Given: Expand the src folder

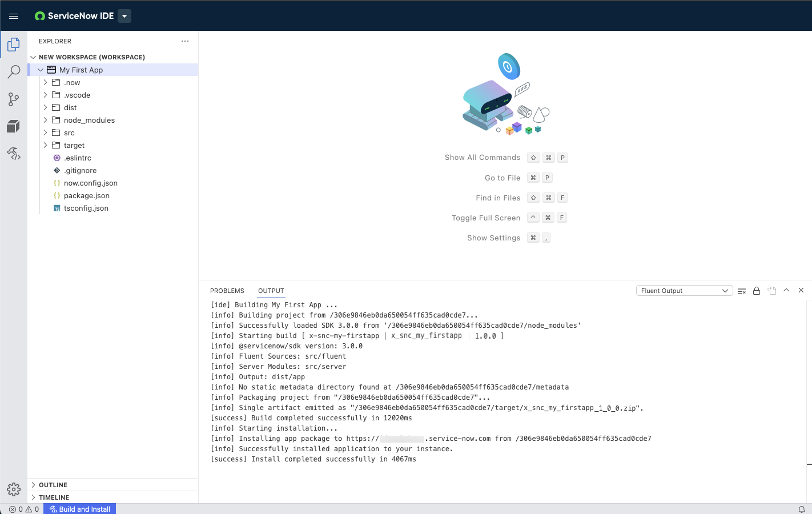Looking at the screenshot, I should click(x=45, y=132).
